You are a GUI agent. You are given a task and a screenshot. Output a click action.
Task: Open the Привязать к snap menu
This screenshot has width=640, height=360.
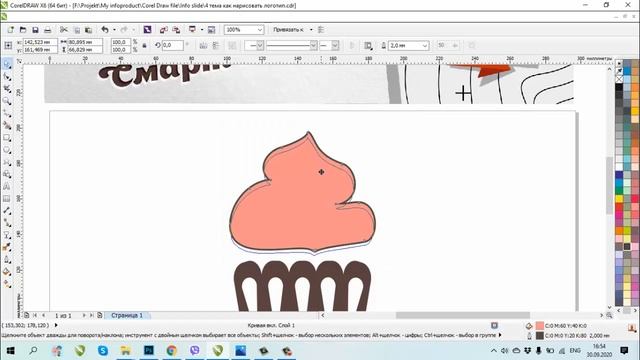[292, 30]
